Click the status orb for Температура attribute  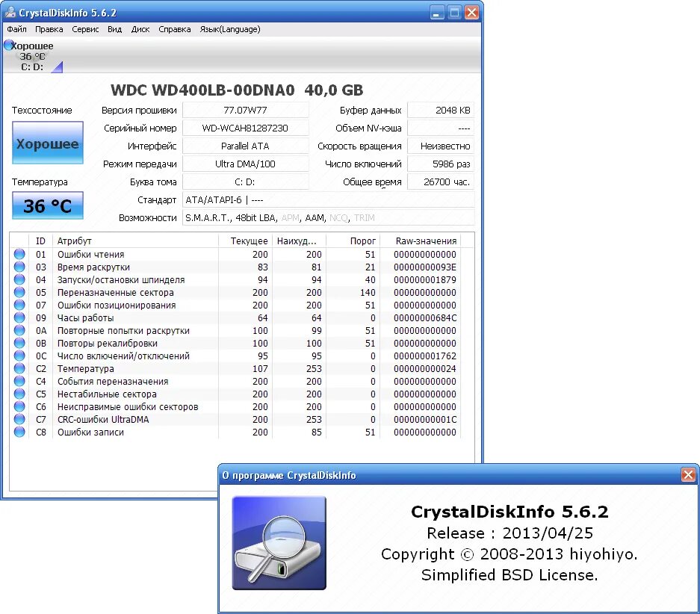coord(19,368)
